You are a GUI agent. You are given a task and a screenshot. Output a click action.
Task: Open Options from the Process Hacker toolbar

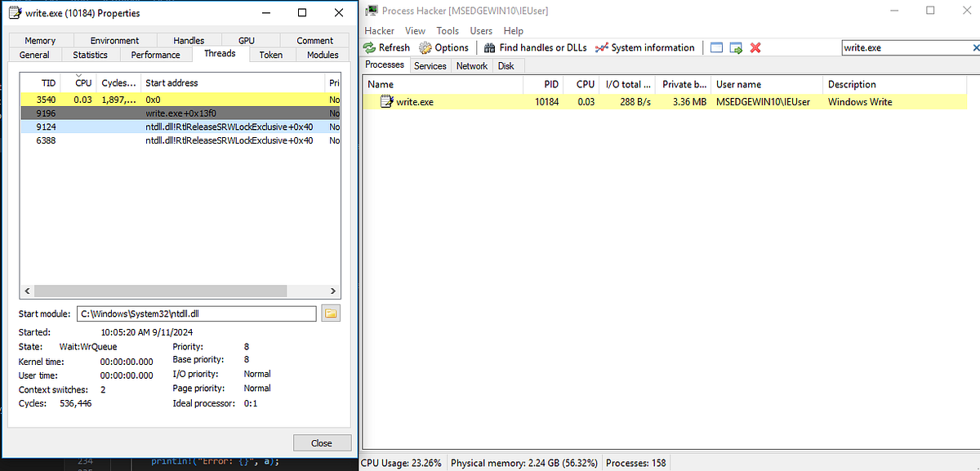(443, 47)
